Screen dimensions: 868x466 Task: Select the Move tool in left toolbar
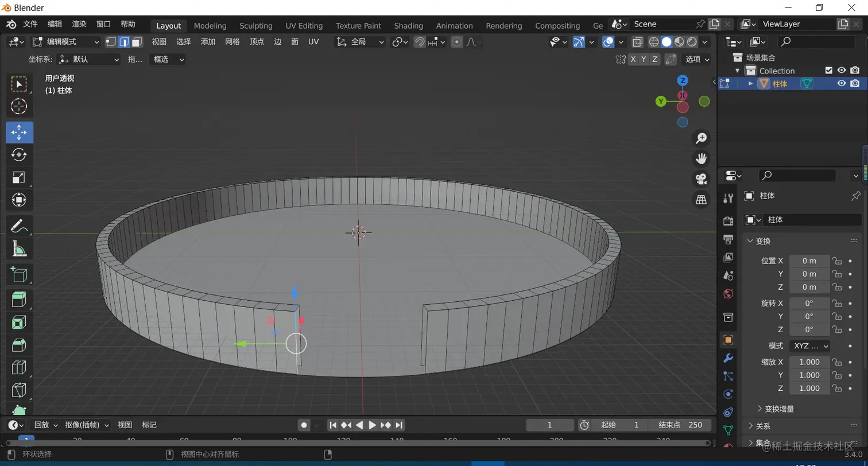click(20, 132)
